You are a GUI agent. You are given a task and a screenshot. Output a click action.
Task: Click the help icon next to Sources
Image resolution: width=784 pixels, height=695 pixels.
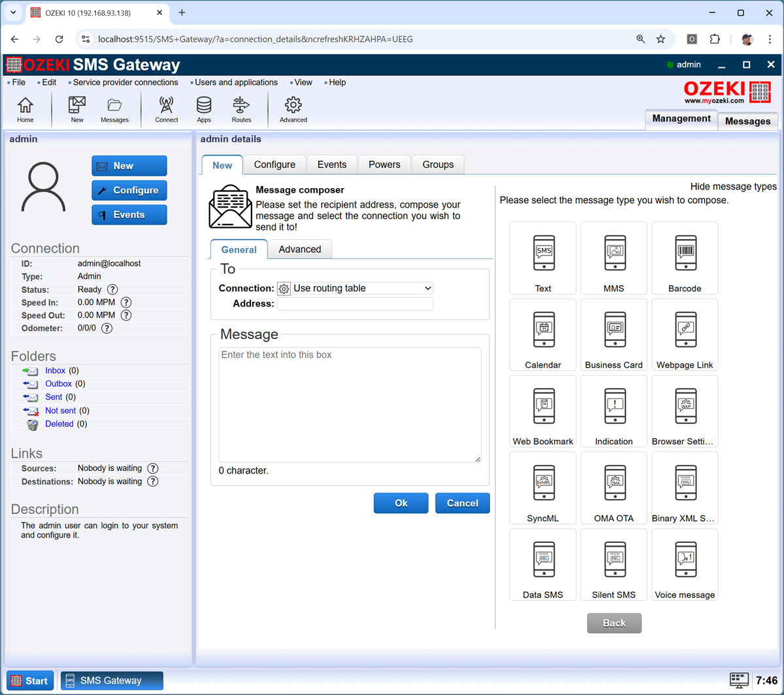pos(153,468)
